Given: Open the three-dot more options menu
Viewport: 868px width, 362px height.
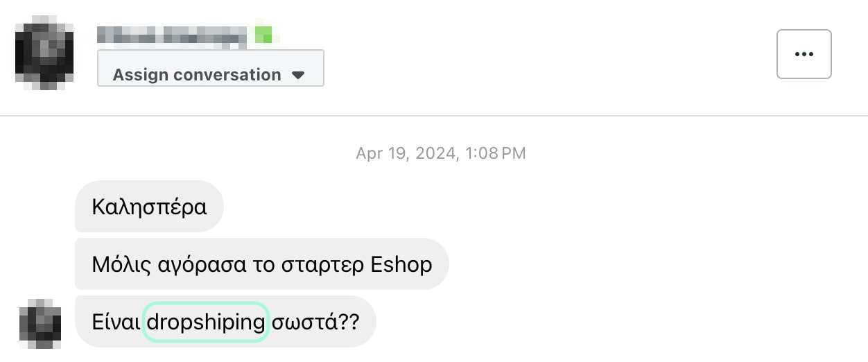Looking at the screenshot, I should point(804,54).
